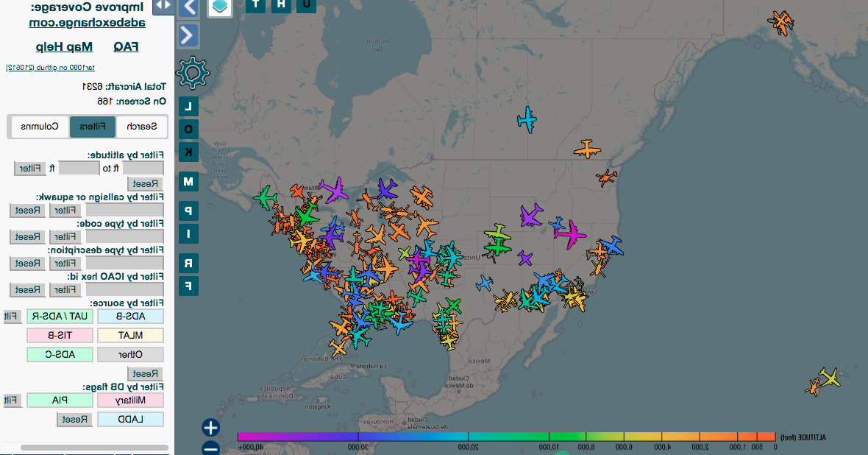This screenshot has height=455, width=868.
Task: Open the settings gear on the map
Action: tap(193, 73)
